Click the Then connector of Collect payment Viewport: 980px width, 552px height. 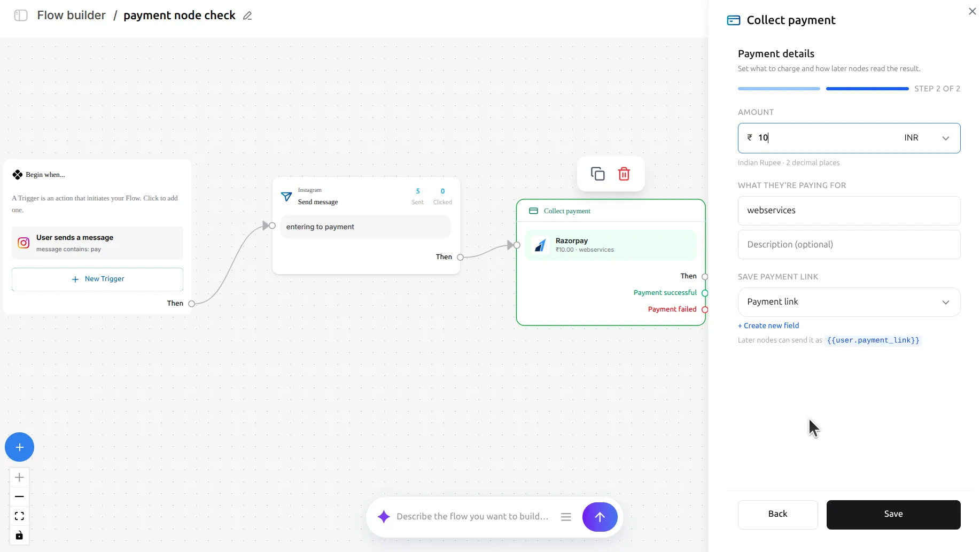(x=705, y=276)
